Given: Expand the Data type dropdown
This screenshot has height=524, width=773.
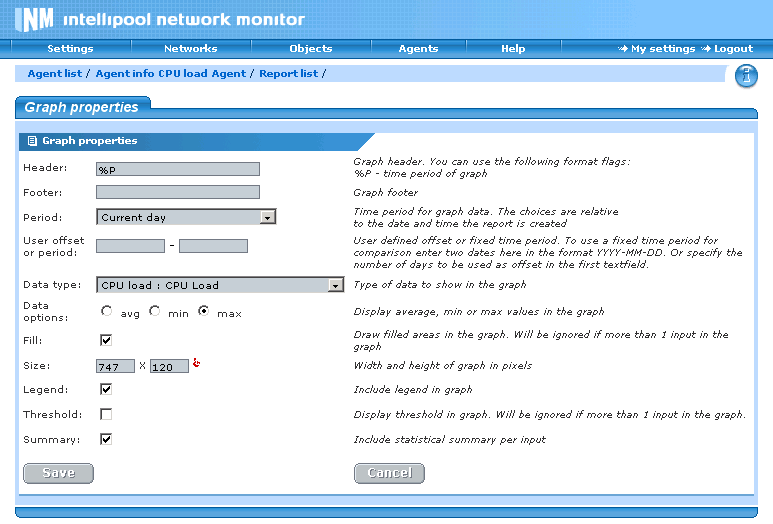Looking at the screenshot, I should tap(220, 285).
